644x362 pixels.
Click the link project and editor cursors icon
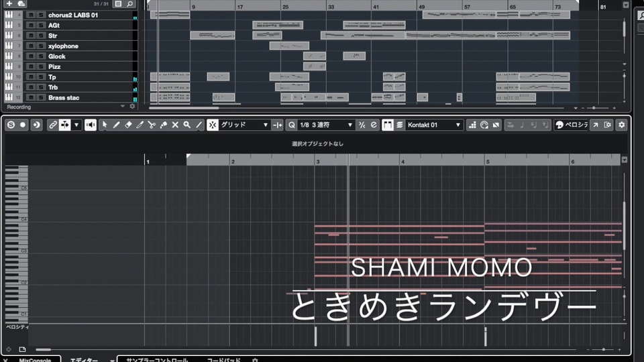(x=53, y=125)
